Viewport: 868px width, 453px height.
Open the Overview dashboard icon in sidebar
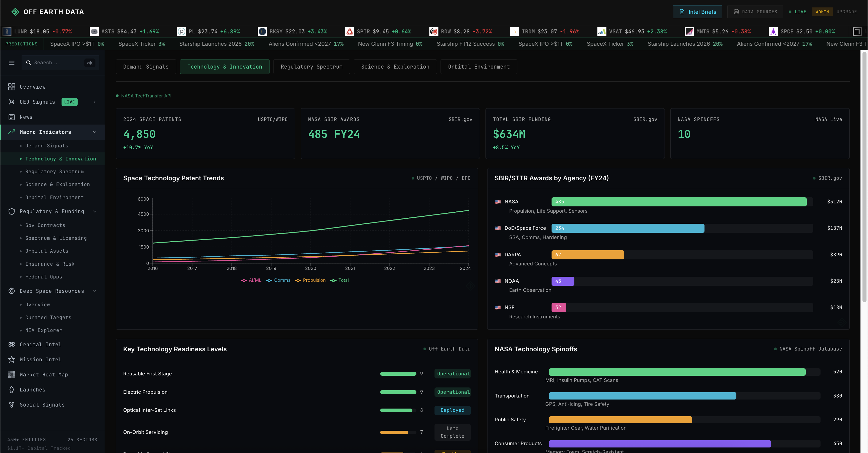tap(12, 87)
